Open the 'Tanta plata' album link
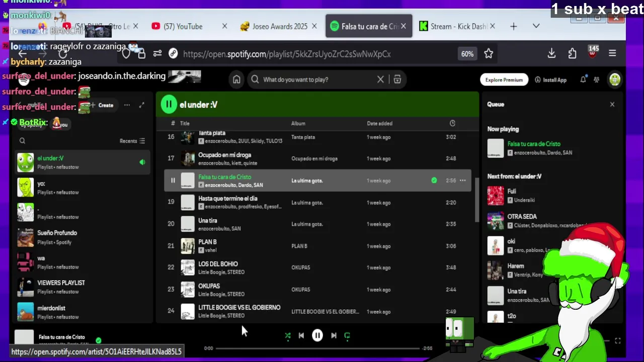The height and width of the screenshot is (362, 644). coord(303,137)
